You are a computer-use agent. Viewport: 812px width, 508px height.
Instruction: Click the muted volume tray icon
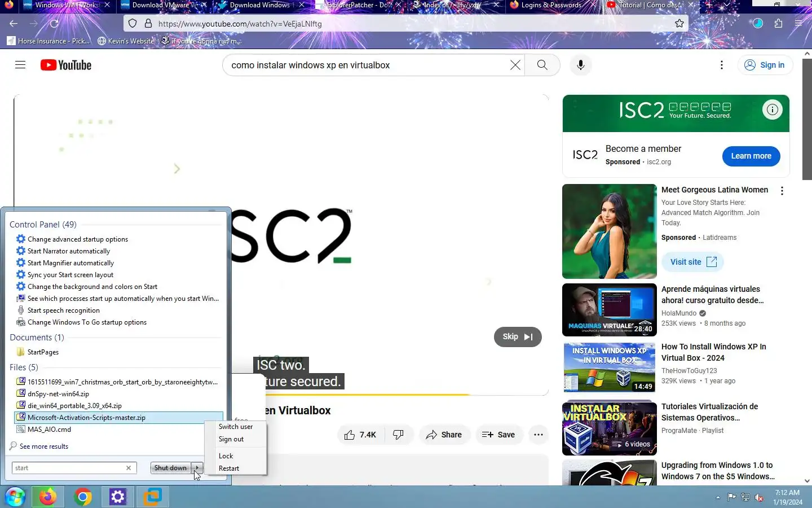click(759, 497)
